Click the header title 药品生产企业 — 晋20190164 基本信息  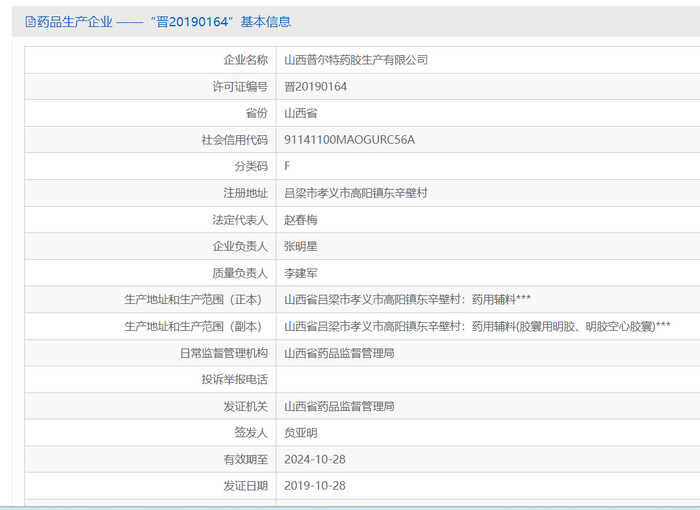[x=164, y=21]
